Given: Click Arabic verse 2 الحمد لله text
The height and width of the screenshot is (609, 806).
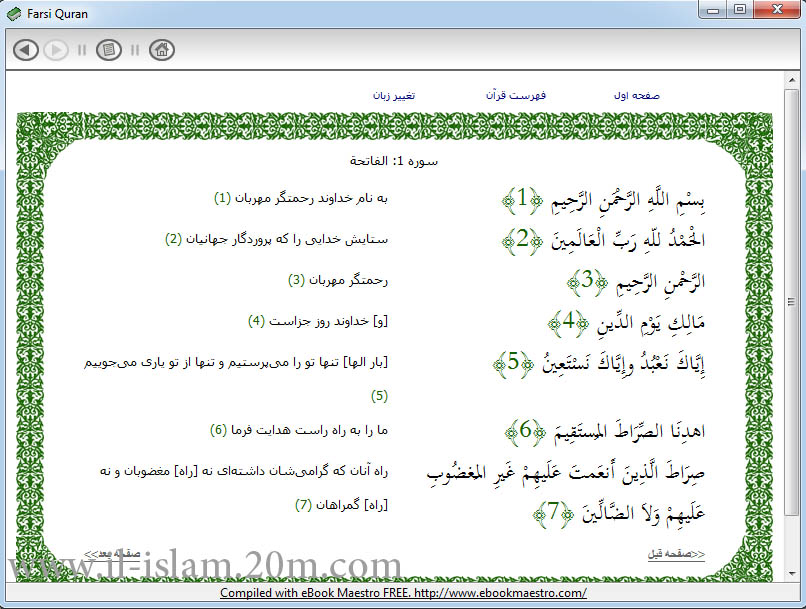Looking at the screenshot, I should (628, 240).
